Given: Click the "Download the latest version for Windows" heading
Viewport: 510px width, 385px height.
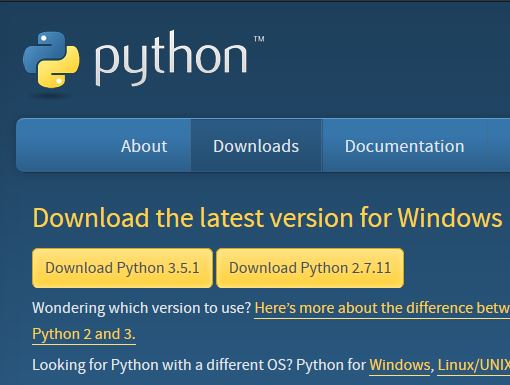Looking at the screenshot, I should pos(267,218).
